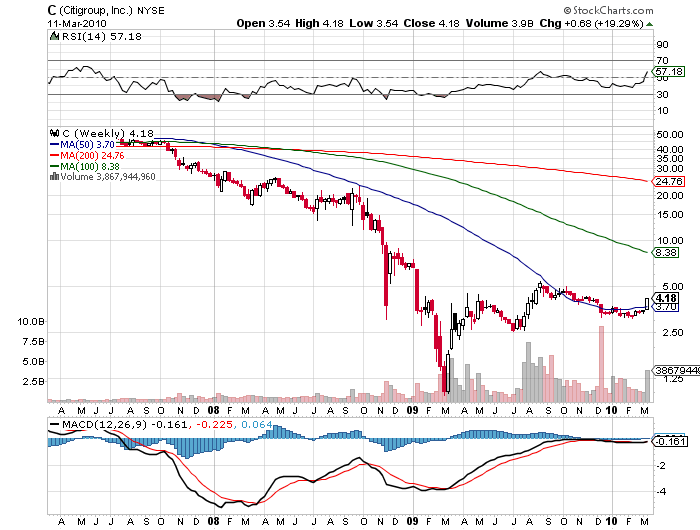
Task: Click the RSI indicator icon beside RSI(14)
Action: [x=54, y=36]
